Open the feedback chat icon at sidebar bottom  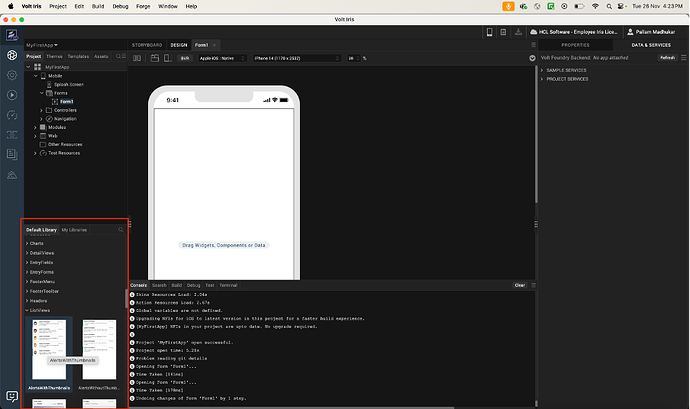pyautogui.click(x=12, y=396)
